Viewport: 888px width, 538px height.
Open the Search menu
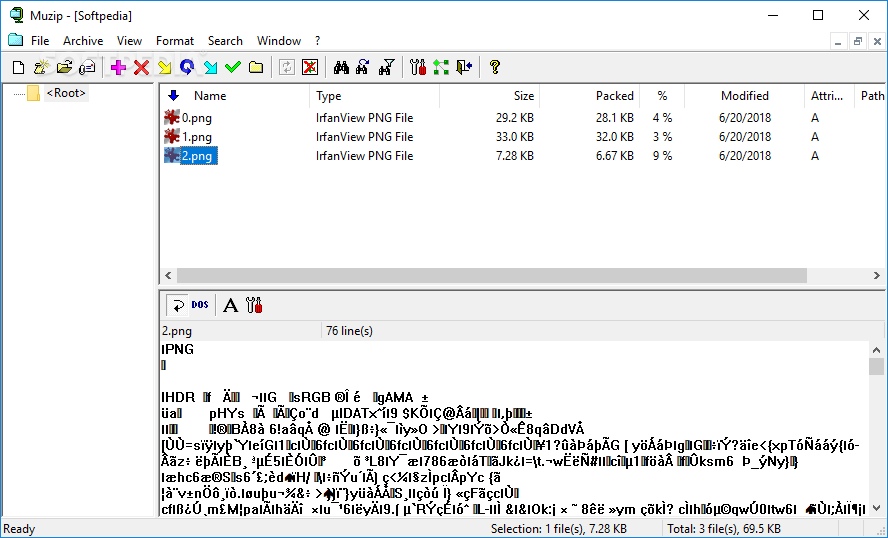pos(225,41)
